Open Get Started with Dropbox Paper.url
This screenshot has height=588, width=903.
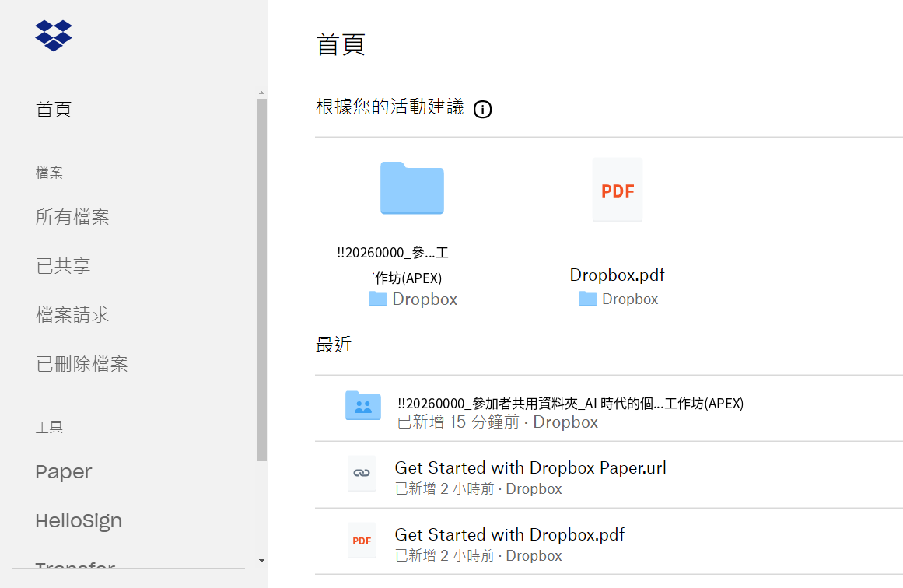pos(530,467)
